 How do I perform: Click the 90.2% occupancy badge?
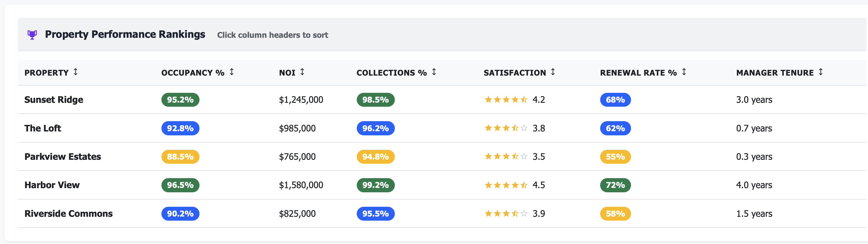180,214
